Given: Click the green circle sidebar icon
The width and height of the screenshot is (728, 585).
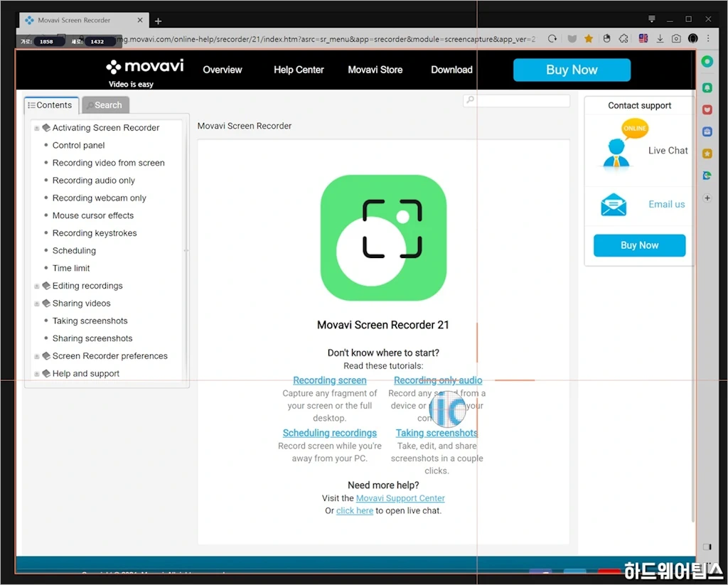Looking at the screenshot, I should 707,61.
